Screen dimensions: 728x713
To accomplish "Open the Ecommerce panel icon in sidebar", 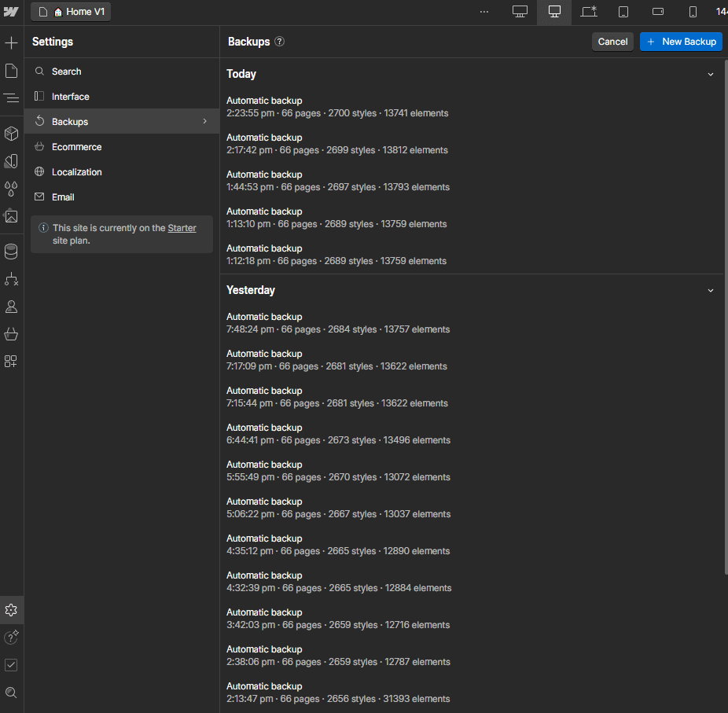I will [11, 333].
